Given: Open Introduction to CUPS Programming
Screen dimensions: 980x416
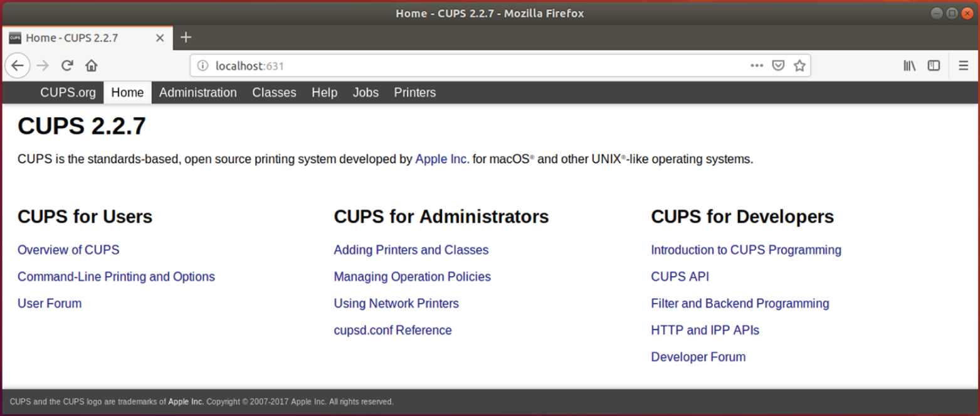Looking at the screenshot, I should tap(746, 250).
